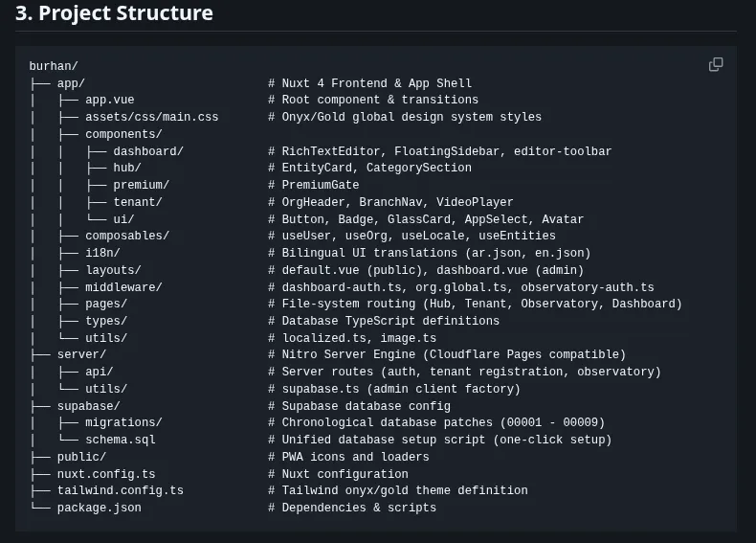Click comment "# Server routes (auth, tenant registration...)"

(464, 373)
